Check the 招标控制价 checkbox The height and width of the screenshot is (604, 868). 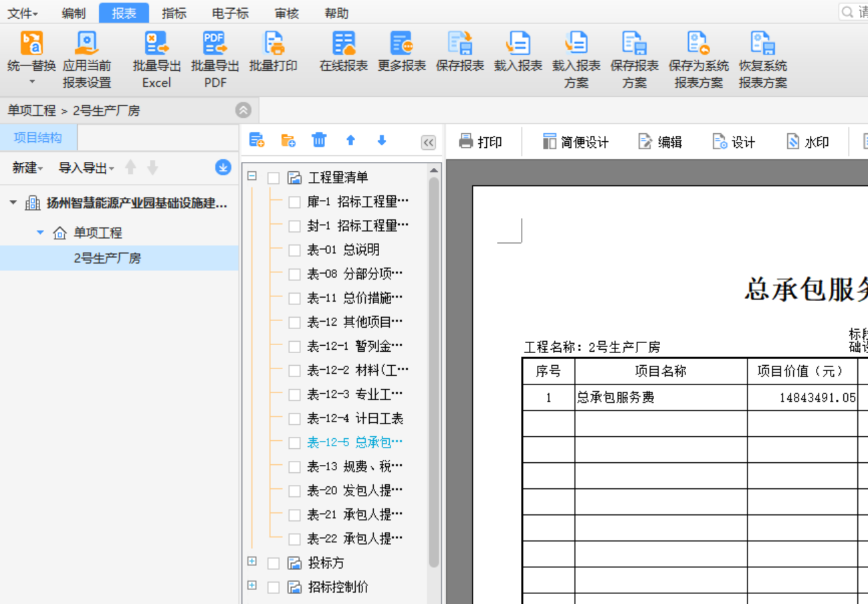pos(274,587)
